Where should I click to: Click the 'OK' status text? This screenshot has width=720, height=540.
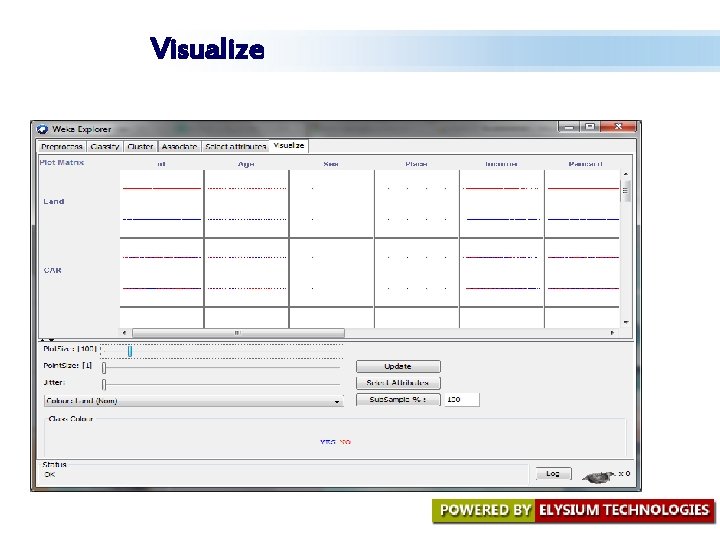point(49,474)
